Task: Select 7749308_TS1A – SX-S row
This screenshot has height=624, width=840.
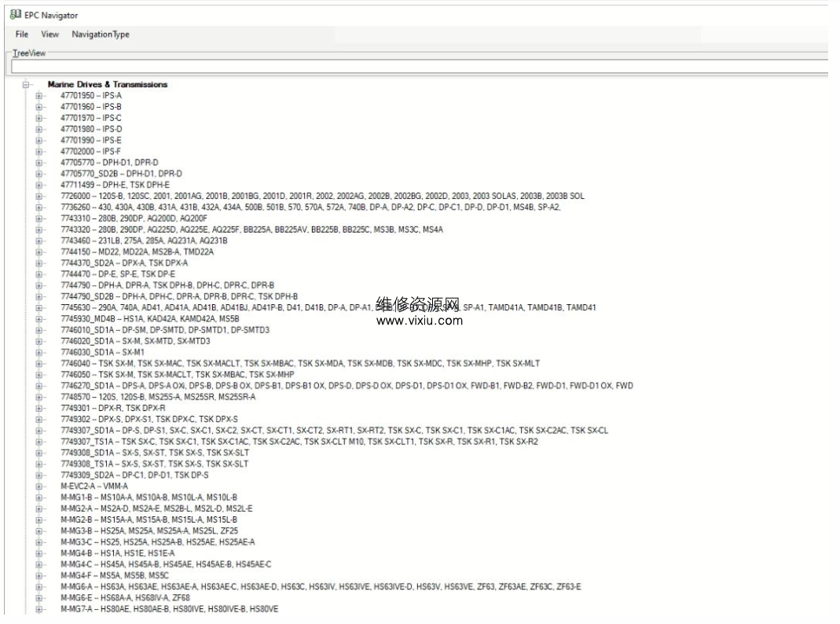Action: 154,464
